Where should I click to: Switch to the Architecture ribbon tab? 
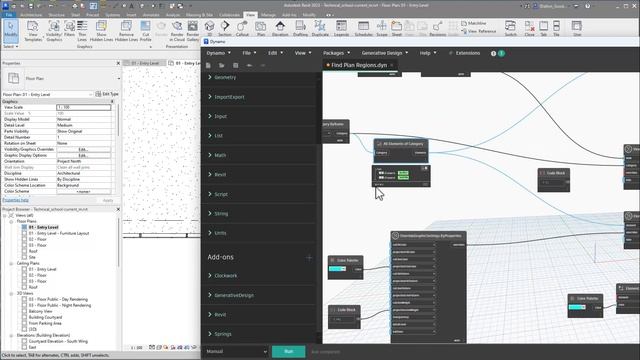coord(31,15)
